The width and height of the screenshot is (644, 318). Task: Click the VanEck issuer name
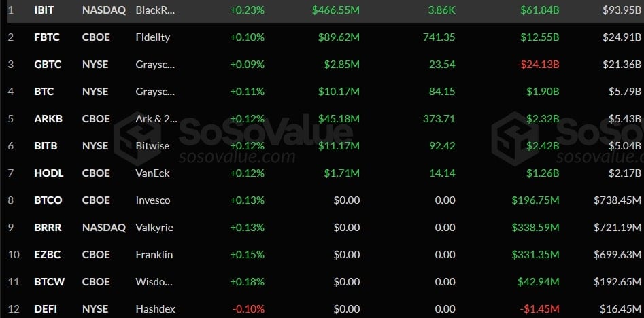153,173
